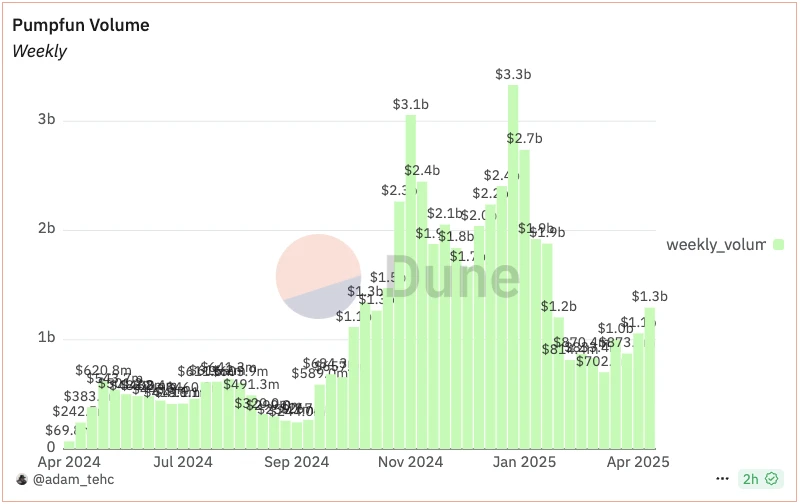This screenshot has height=504, width=801.
Task: Click the Dune watermark text
Action: 452,278
